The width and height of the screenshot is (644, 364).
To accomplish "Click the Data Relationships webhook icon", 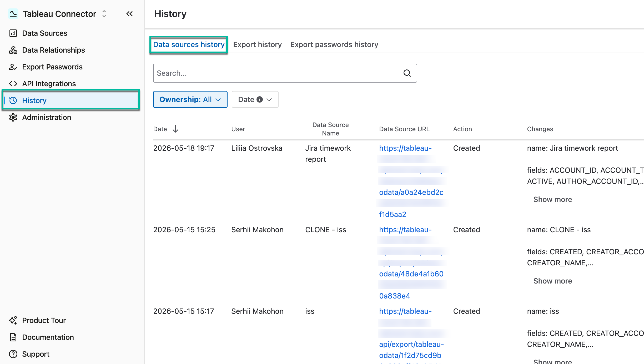I will 13,50.
